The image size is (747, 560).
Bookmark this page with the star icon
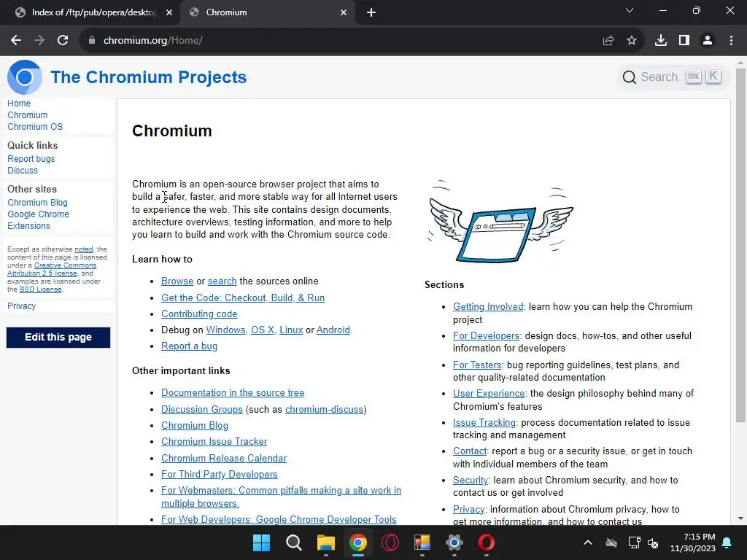pyautogui.click(x=632, y=41)
